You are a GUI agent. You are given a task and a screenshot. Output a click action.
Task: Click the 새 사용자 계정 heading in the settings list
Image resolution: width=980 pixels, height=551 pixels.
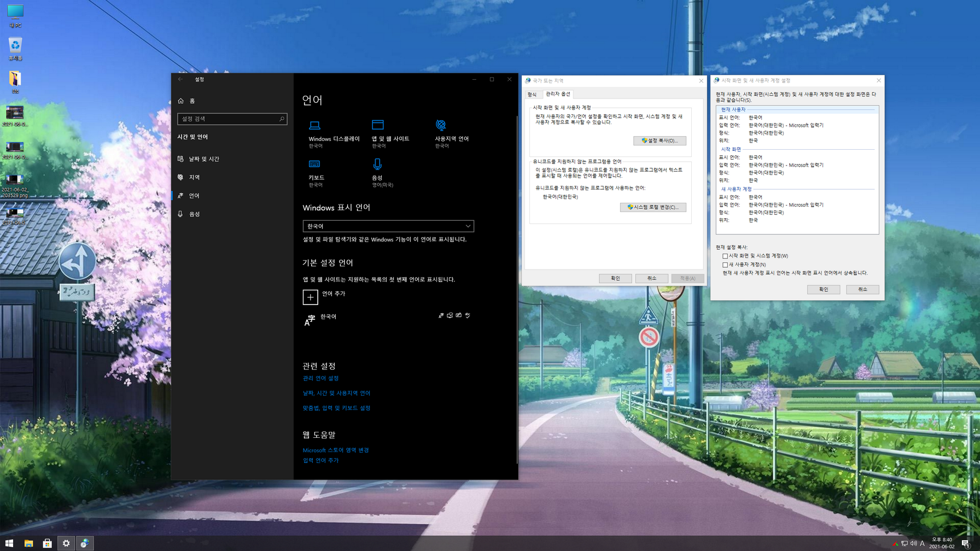point(736,189)
